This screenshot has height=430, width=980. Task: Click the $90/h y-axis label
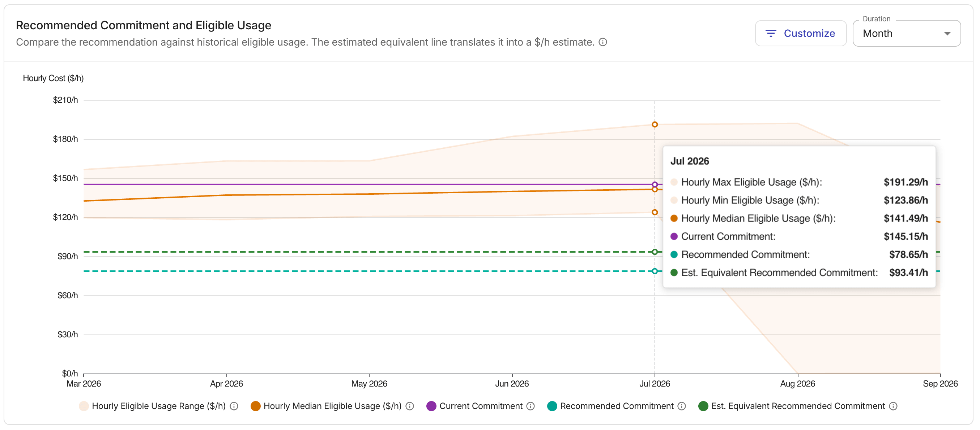tap(68, 256)
